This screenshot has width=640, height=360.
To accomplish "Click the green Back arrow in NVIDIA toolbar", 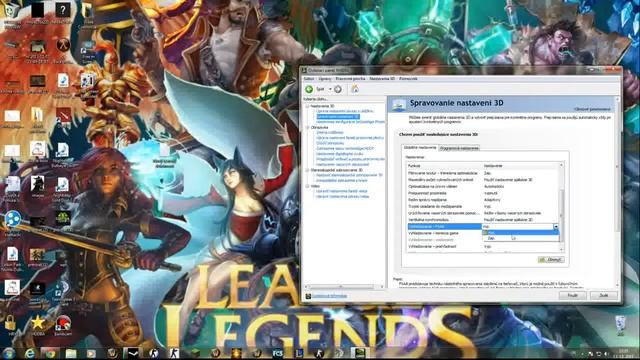I will pyautogui.click(x=309, y=89).
